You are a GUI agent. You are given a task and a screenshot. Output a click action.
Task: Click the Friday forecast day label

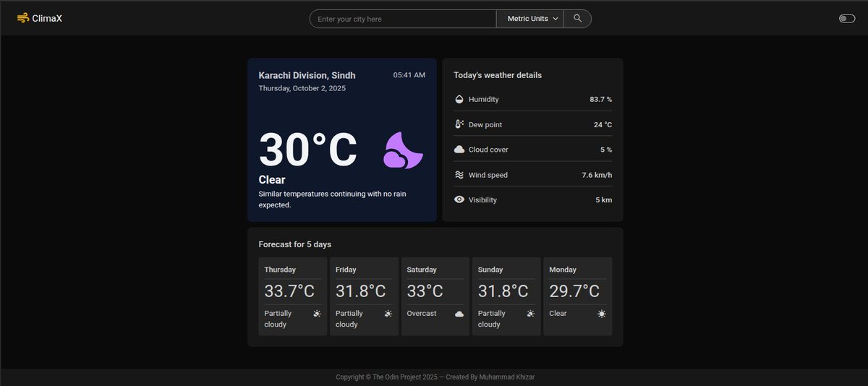click(346, 270)
